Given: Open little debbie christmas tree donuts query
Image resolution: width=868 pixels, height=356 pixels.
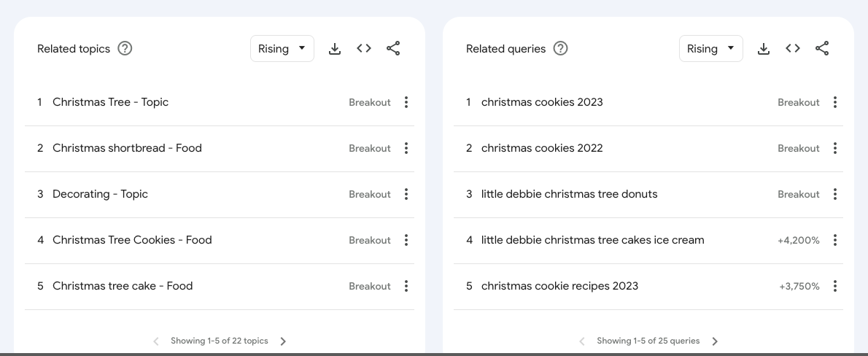Looking at the screenshot, I should [569, 194].
